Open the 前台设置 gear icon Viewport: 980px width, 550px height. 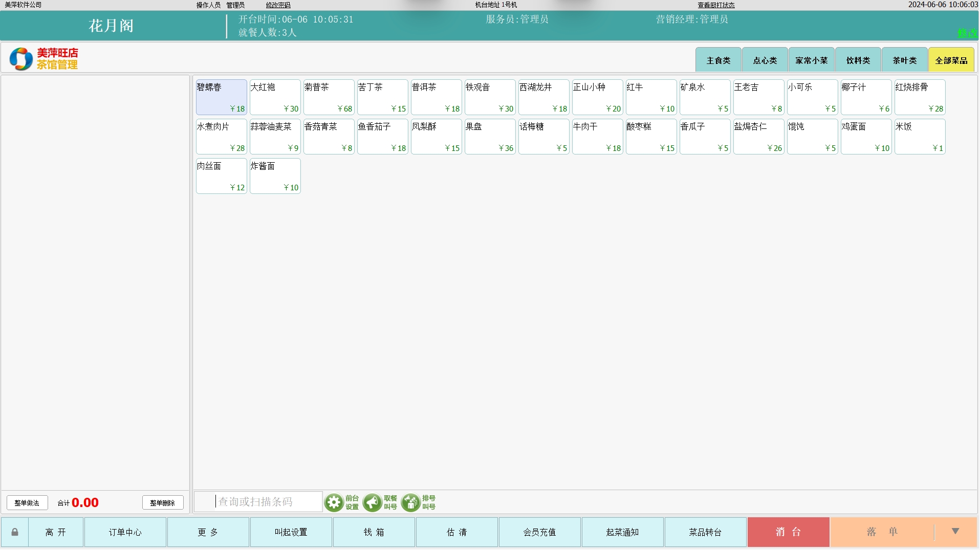334,502
